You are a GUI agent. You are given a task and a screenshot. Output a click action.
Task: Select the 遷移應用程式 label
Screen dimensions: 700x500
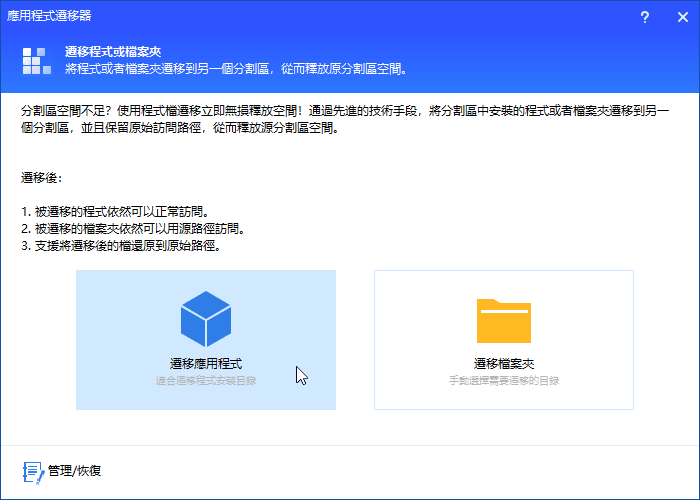tap(206, 363)
